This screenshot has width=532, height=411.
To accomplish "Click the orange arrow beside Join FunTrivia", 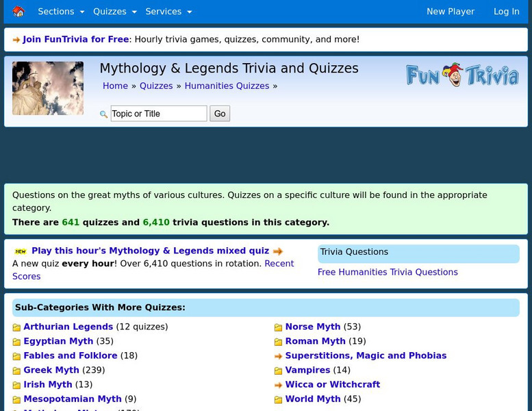I will coord(16,40).
